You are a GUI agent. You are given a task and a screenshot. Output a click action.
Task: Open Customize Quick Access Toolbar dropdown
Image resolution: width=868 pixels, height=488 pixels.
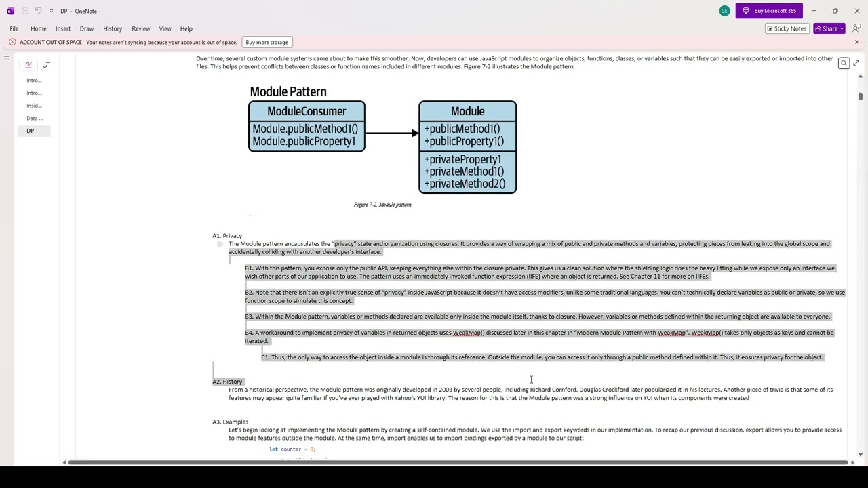[51, 11]
